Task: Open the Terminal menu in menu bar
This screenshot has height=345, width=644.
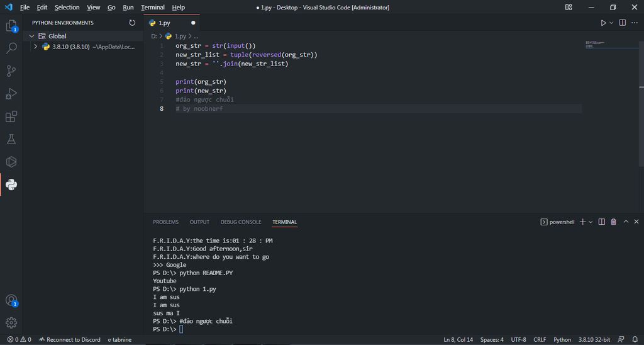Action: [x=152, y=8]
